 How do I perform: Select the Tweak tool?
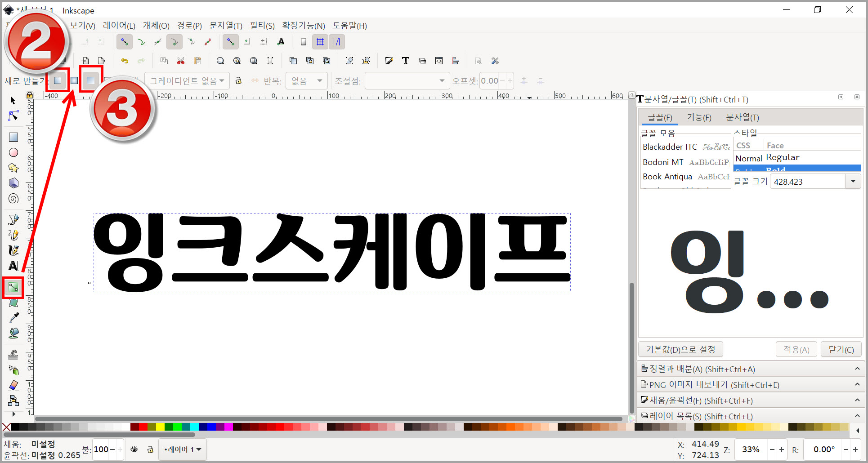coord(13,355)
